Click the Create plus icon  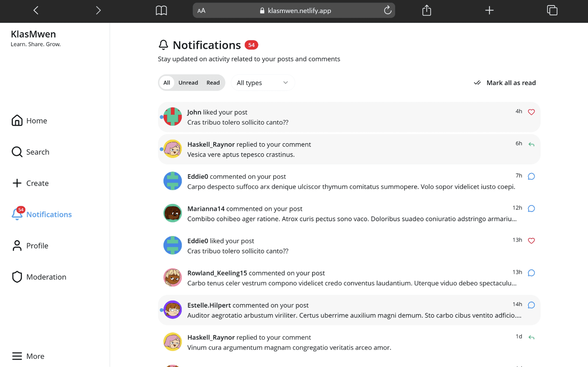click(x=17, y=183)
